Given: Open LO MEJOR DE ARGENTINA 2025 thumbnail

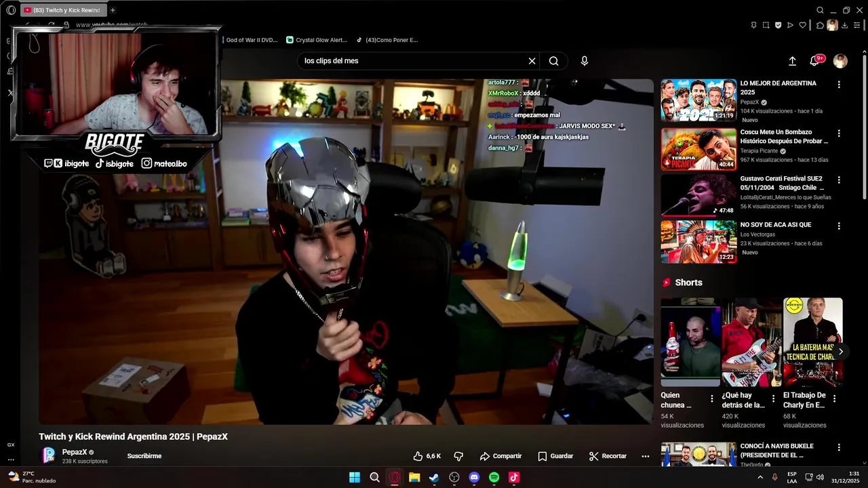Looking at the screenshot, I should coord(698,100).
